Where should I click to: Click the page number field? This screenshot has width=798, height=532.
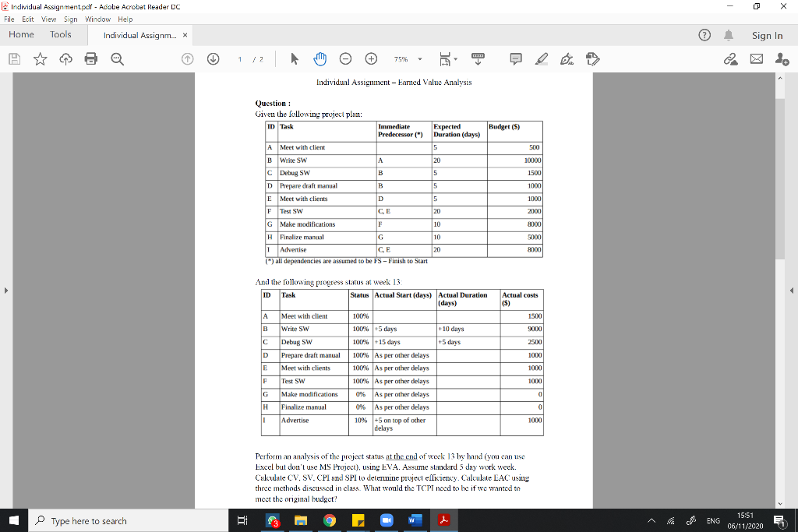240,58
